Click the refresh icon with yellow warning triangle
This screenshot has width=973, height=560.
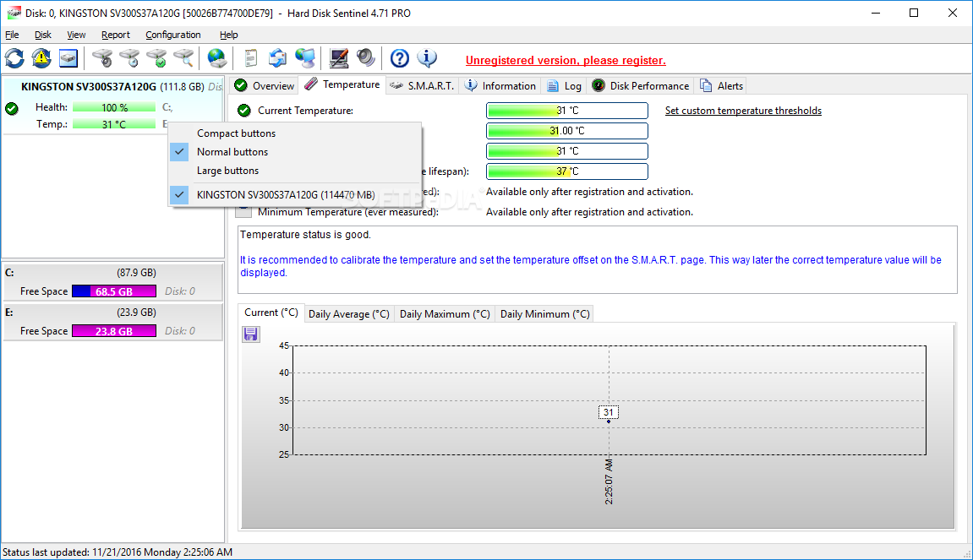41,59
